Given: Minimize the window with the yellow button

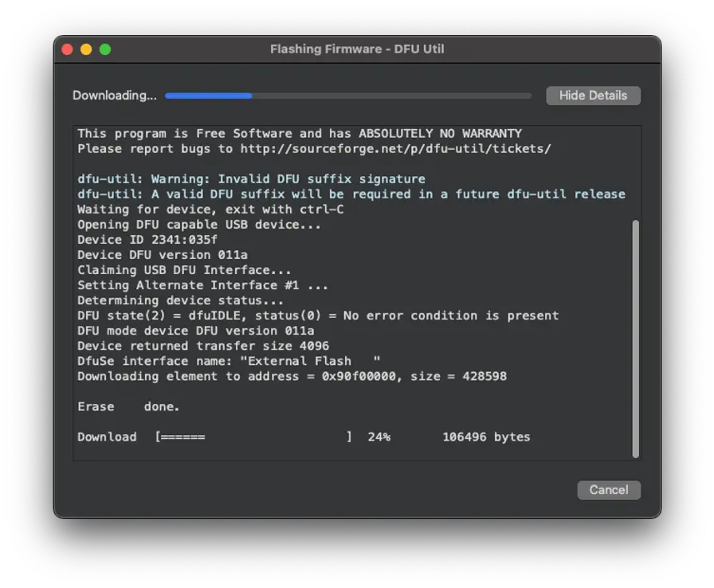Looking at the screenshot, I should (x=86, y=49).
